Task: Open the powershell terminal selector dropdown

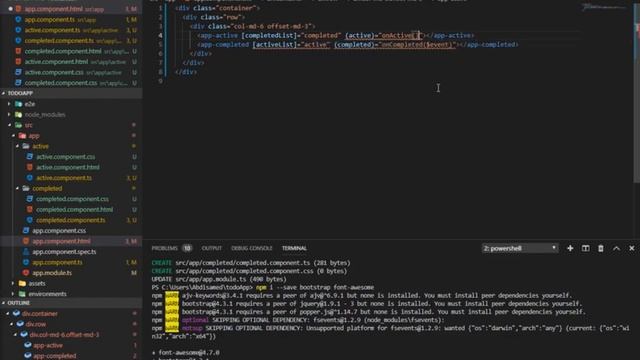Action: coord(520,248)
